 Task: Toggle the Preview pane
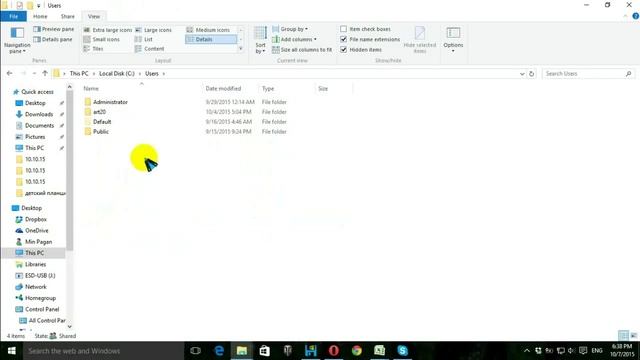pos(53,29)
